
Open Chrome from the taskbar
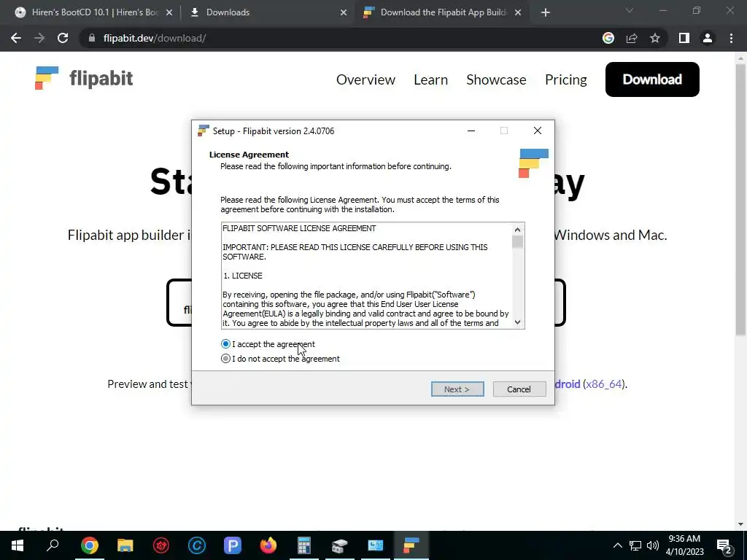(x=89, y=545)
